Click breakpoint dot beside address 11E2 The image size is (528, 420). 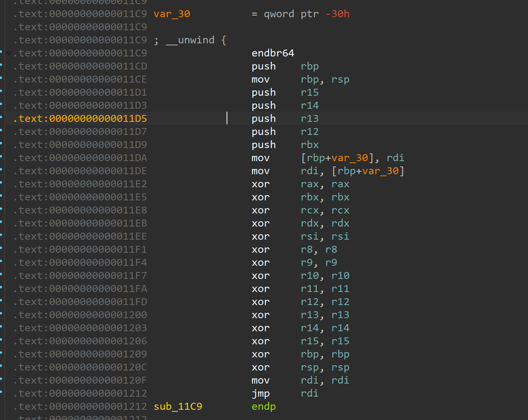pyautogui.click(x=1, y=183)
